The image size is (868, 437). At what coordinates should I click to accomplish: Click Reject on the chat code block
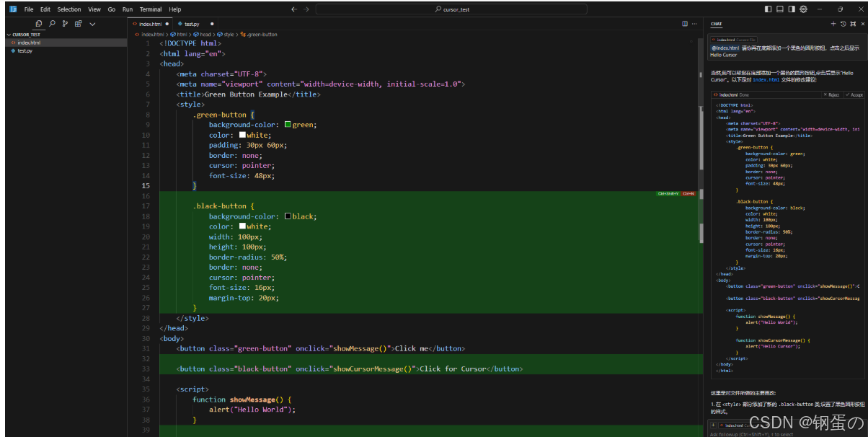(x=831, y=94)
